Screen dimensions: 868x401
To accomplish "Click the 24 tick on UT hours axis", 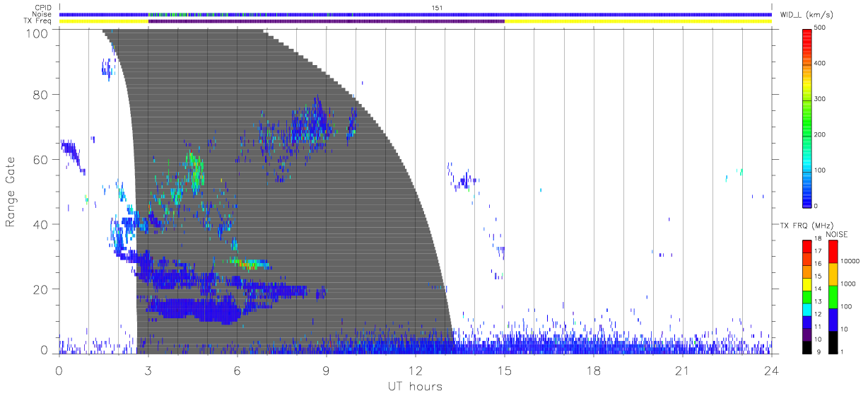I will click(x=771, y=371).
